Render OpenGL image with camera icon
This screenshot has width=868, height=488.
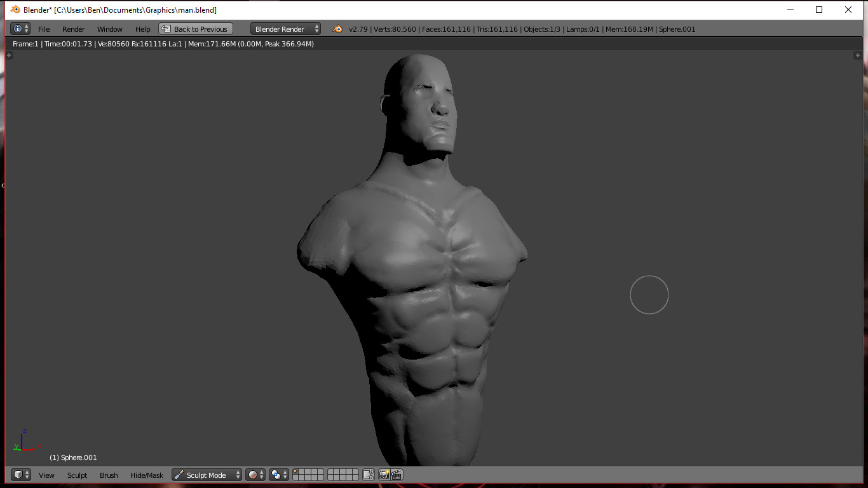[384, 475]
